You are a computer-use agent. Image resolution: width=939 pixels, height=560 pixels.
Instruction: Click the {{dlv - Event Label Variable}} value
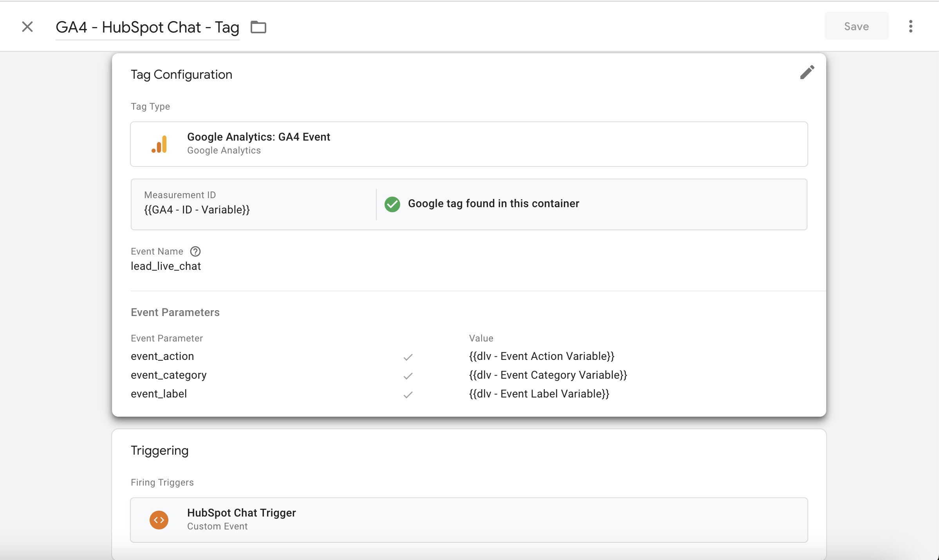(x=539, y=394)
